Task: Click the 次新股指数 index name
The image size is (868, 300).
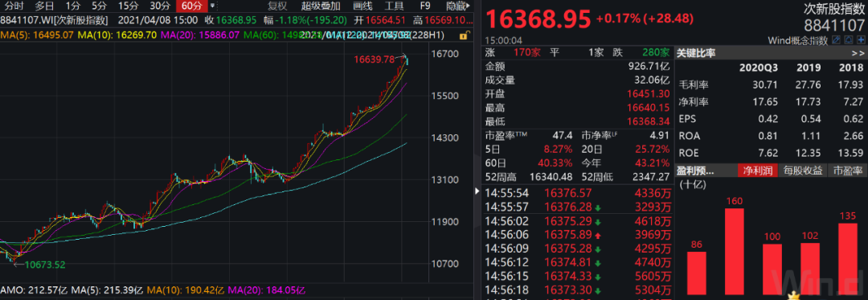Action: click(x=833, y=8)
